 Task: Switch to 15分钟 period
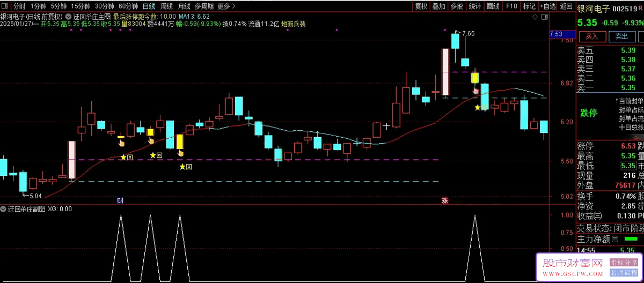[80, 6]
